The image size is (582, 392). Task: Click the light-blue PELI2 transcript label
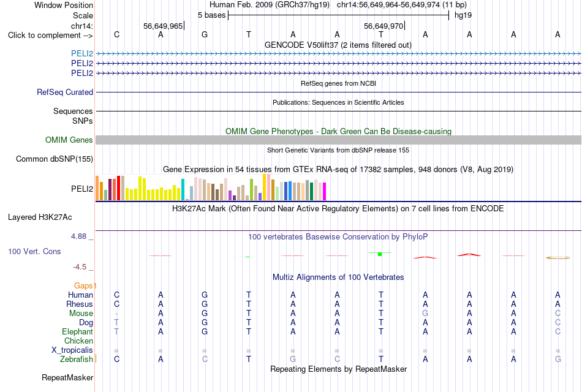coord(82,53)
